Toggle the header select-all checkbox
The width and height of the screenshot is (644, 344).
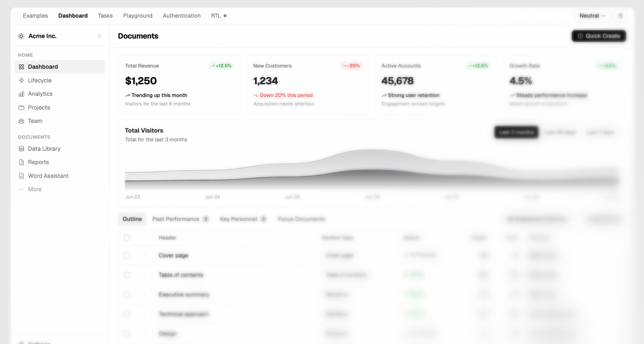127,238
